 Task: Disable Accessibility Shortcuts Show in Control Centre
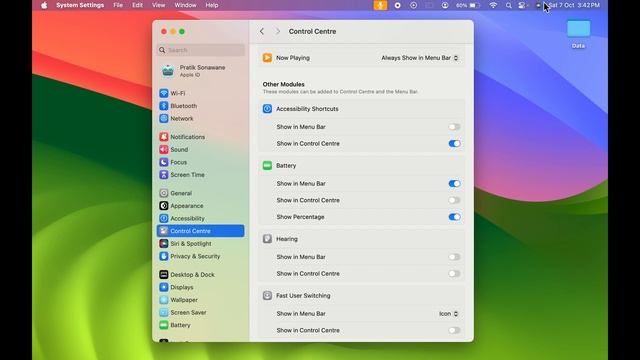(x=454, y=144)
